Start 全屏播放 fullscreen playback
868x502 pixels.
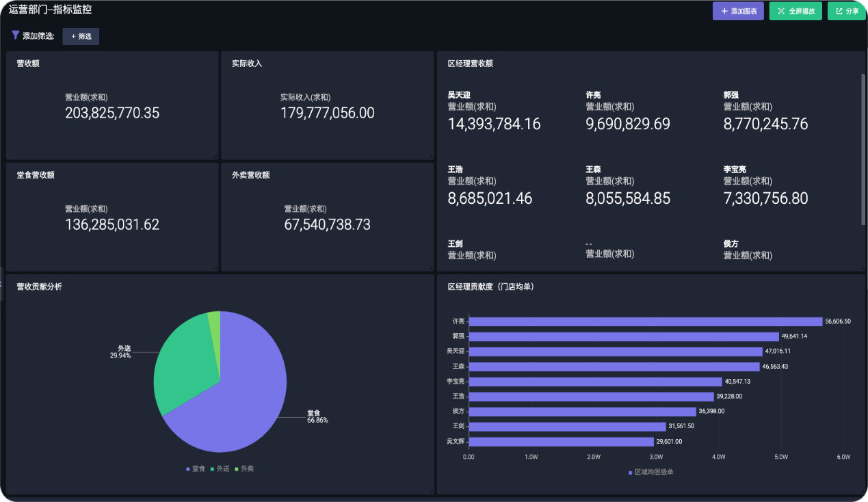point(795,12)
